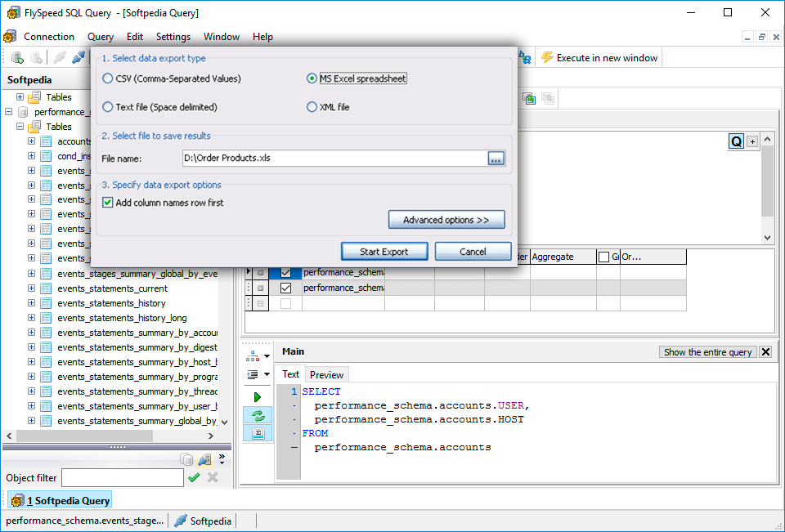Collapse the performance_schema Tables node
Viewport: 785px width, 532px height.
click(19, 126)
